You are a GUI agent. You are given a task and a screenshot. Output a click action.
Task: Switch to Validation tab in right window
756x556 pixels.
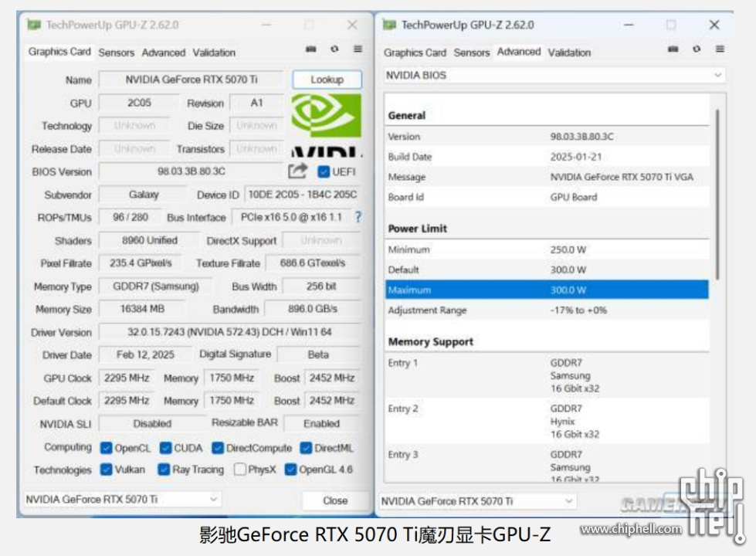pyautogui.click(x=569, y=53)
